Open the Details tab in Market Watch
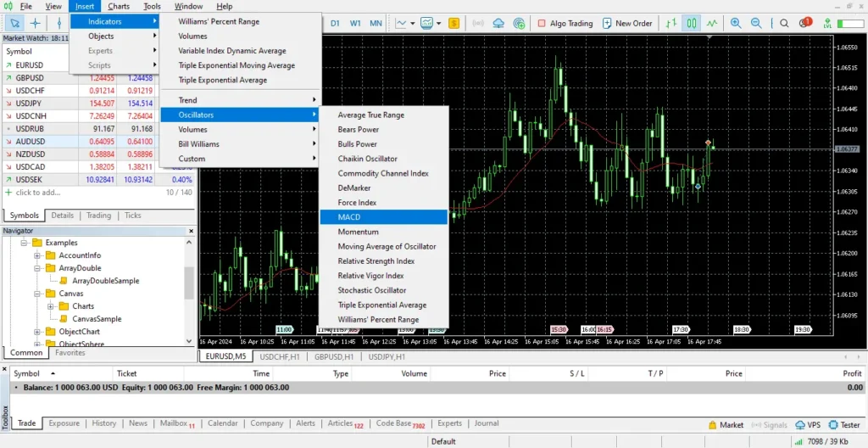Image resolution: width=868 pixels, height=448 pixels. tap(63, 216)
